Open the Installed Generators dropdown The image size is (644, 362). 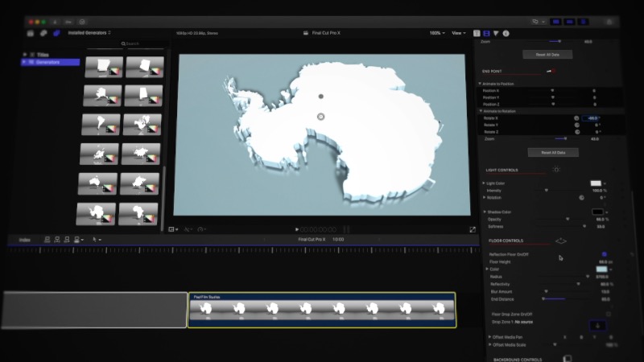pyautogui.click(x=89, y=33)
